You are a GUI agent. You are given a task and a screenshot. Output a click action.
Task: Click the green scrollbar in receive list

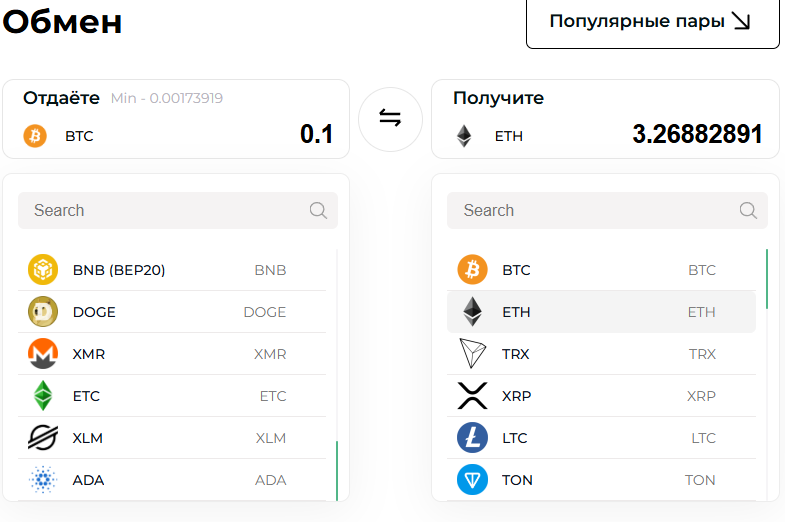[x=767, y=279]
